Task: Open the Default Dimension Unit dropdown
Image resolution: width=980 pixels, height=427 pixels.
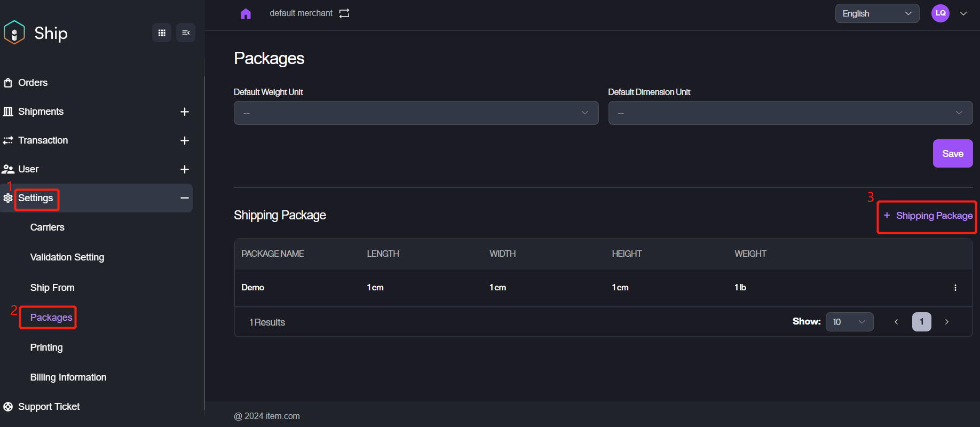Action: point(790,113)
